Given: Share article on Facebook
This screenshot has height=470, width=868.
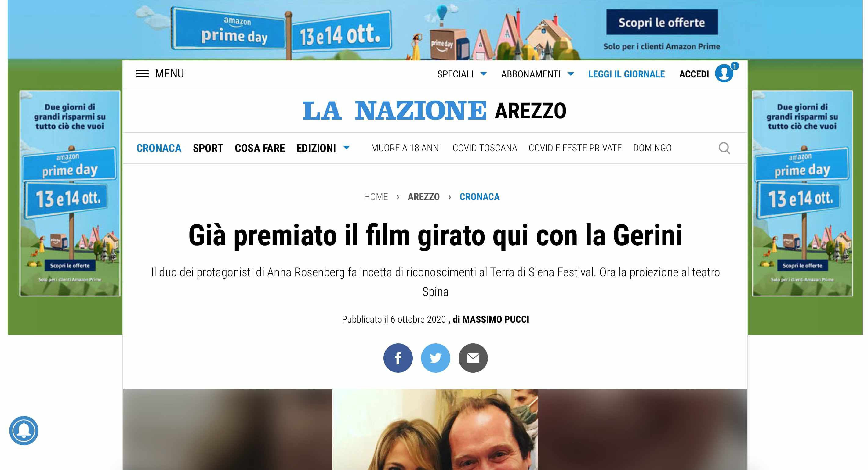Looking at the screenshot, I should (398, 358).
